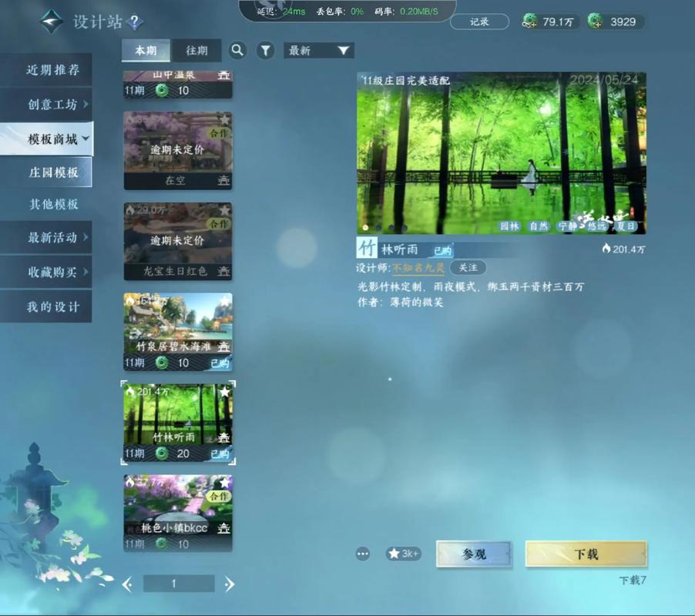Click the 79.1万 jade currency icon
The image size is (695, 616).
(x=529, y=22)
